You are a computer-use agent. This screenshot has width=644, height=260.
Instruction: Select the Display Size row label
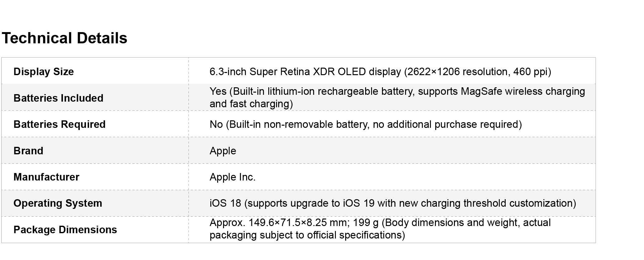click(44, 72)
